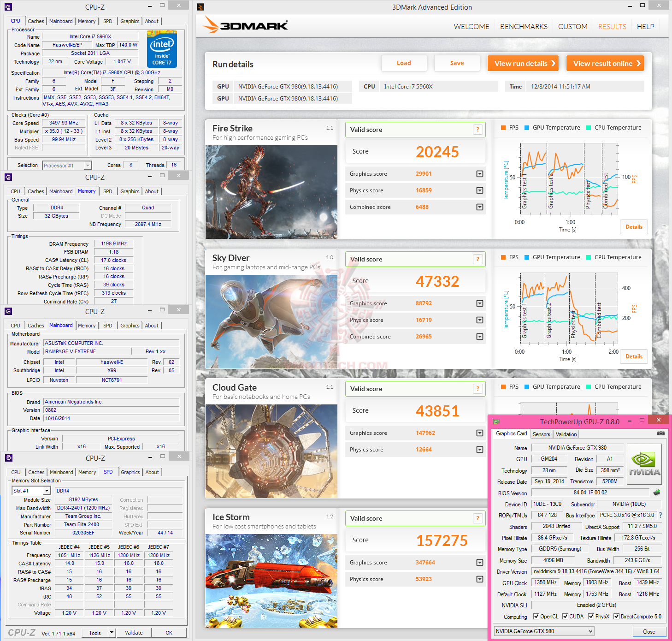Expand Fire Strike Physics score details

(x=480, y=190)
